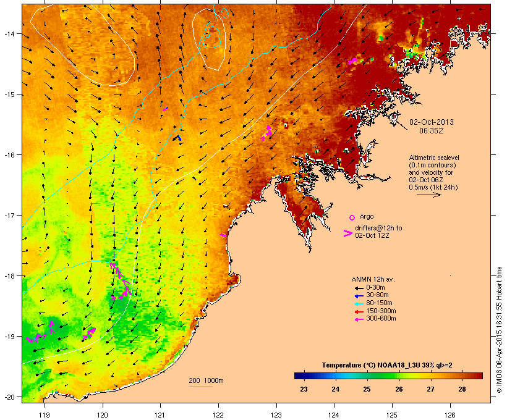This screenshot has height=420, width=507.
Task: Select the dark blue end of temperature colorbar
Action: [x=299, y=376]
